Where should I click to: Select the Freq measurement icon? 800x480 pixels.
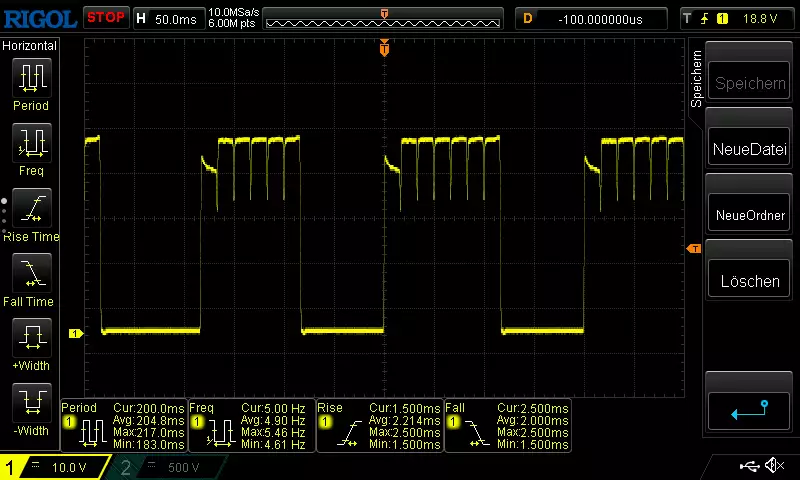pos(30,143)
